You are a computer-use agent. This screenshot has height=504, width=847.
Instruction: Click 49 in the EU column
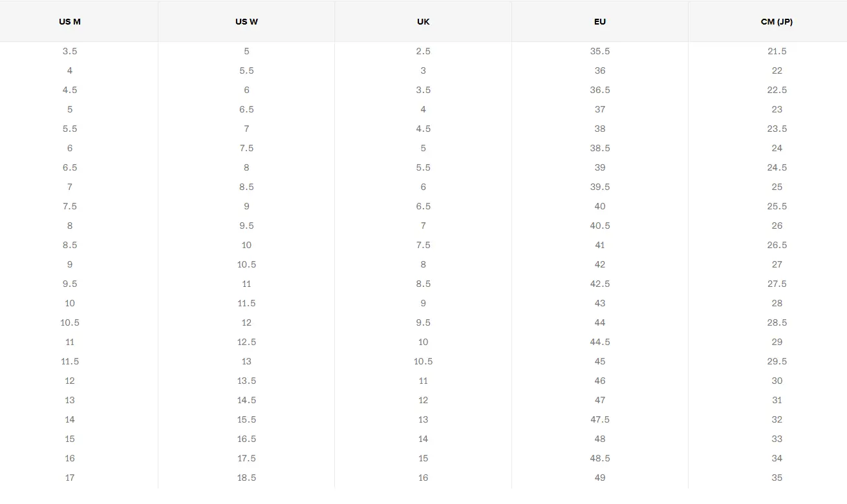tap(600, 478)
